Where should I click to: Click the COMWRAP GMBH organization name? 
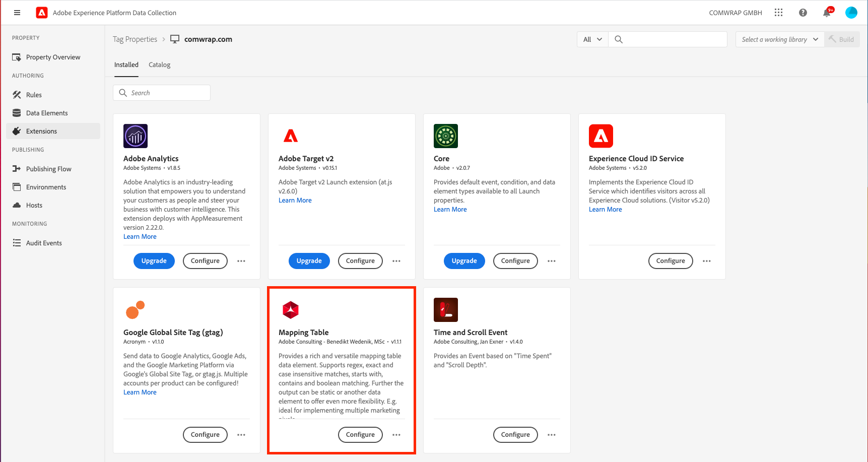[x=736, y=13]
